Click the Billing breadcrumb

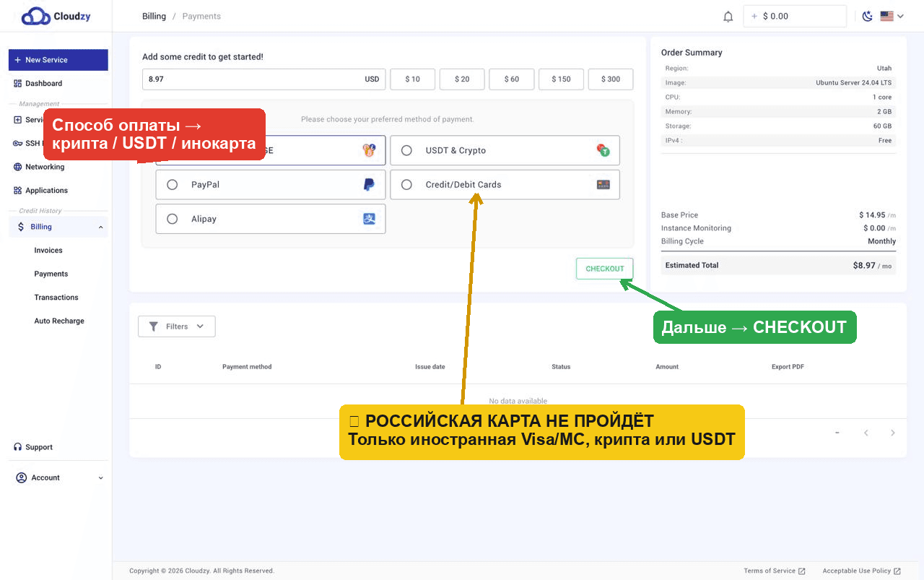click(154, 16)
